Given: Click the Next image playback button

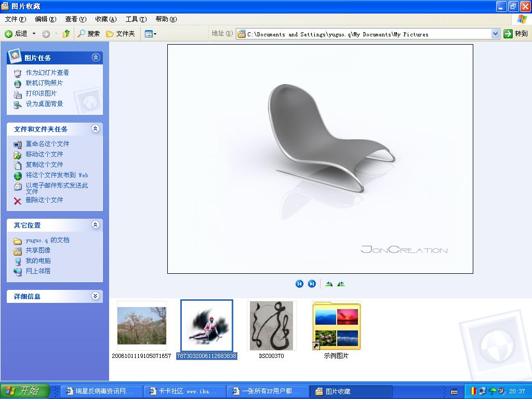Looking at the screenshot, I should pos(312,284).
